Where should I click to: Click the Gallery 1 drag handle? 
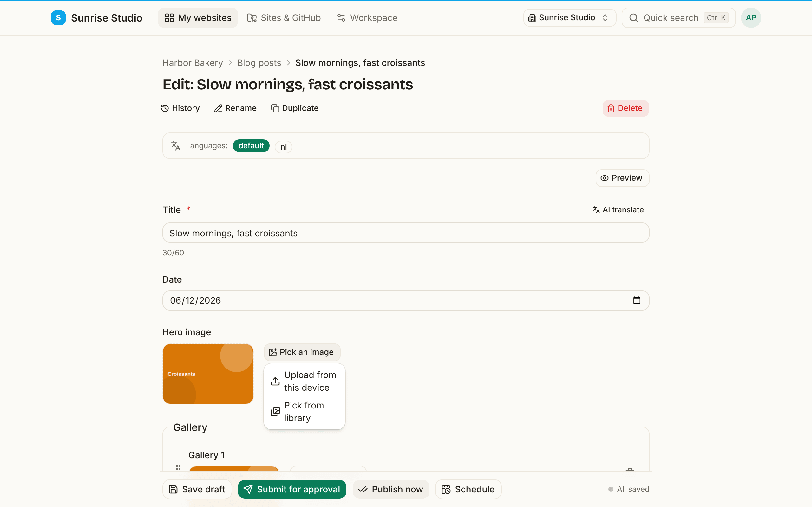[178, 467]
